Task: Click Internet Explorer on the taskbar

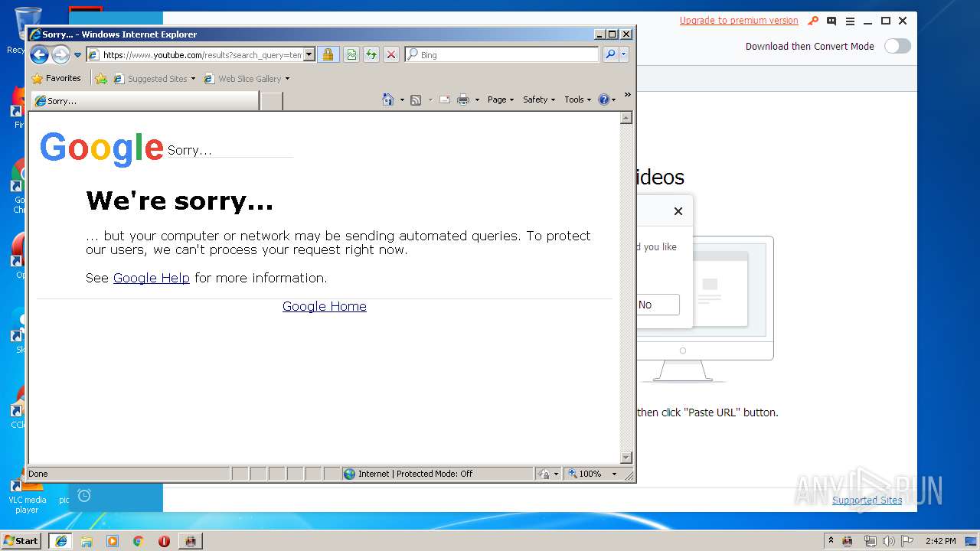Action: pyautogui.click(x=61, y=540)
